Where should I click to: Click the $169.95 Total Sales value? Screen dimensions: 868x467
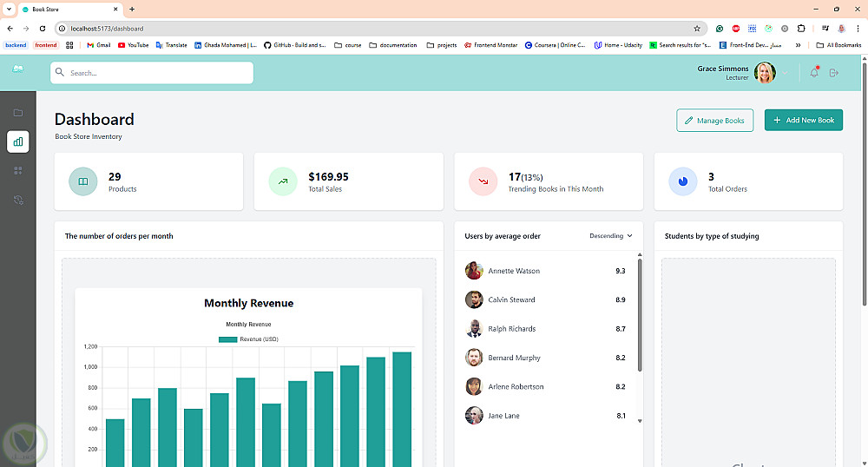pyautogui.click(x=328, y=176)
